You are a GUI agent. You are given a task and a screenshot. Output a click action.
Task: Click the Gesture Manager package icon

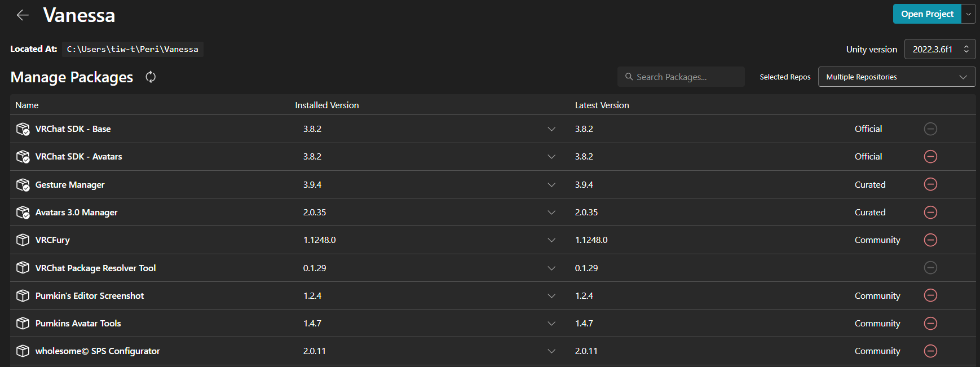click(x=23, y=185)
